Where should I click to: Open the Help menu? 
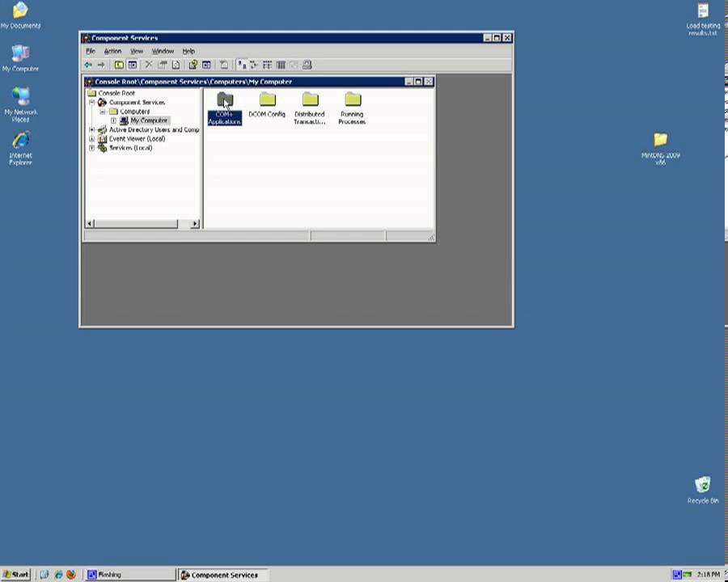point(188,51)
